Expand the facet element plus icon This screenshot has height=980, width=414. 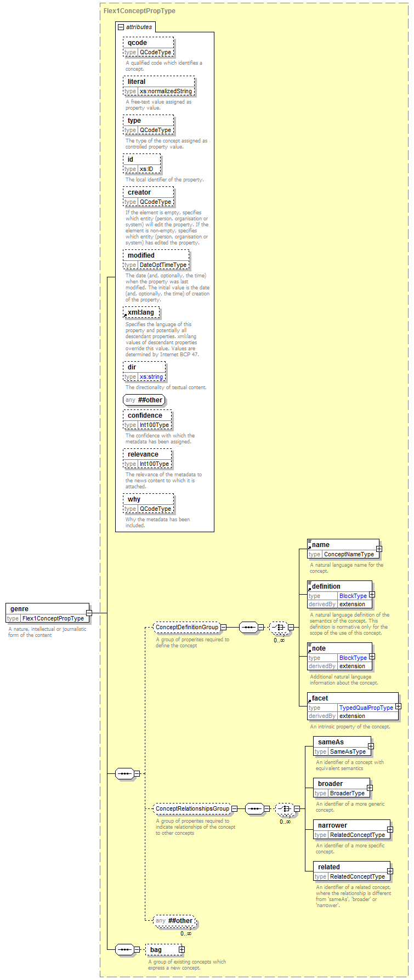398,706
